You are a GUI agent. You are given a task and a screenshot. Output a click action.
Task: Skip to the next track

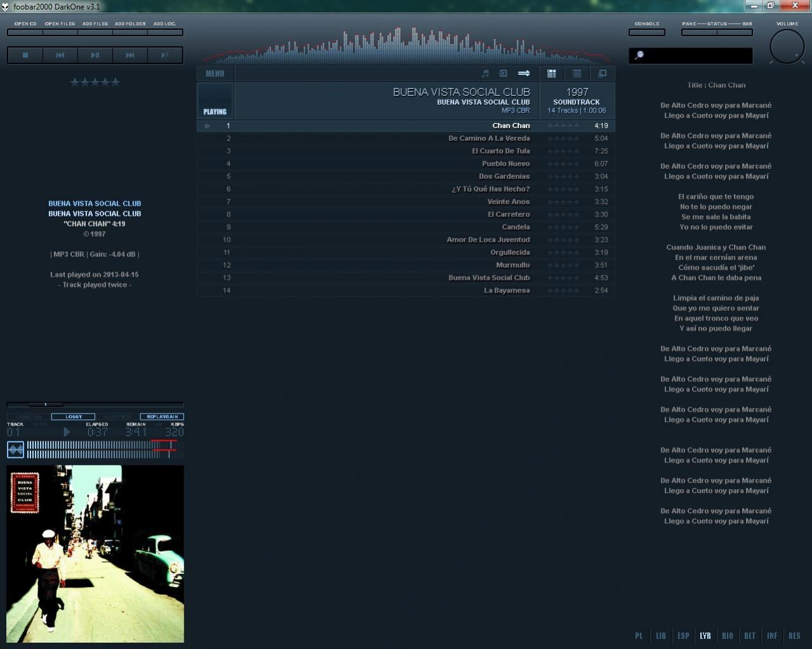point(130,55)
